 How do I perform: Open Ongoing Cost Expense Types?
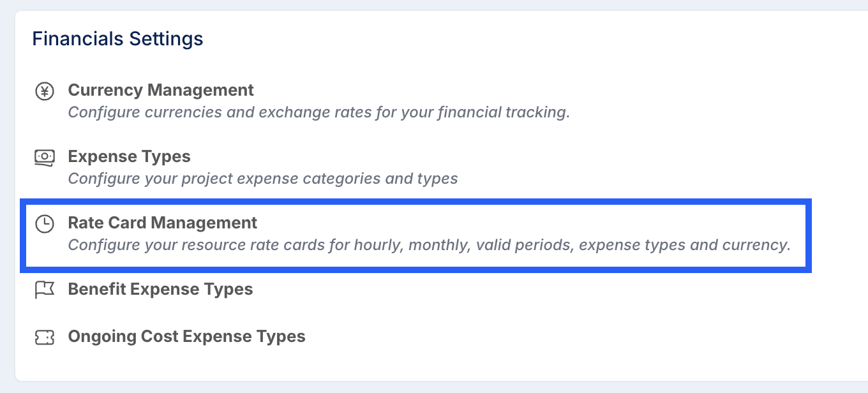tap(187, 336)
